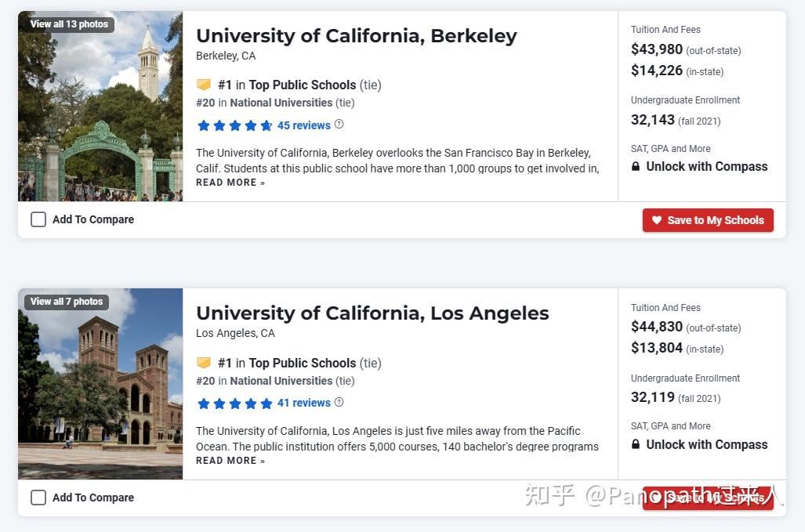Check Add To Compare for Berkeley

[x=38, y=219]
